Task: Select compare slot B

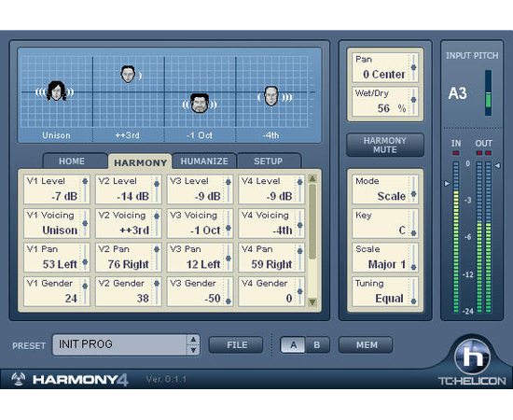Action: tap(317, 345)
